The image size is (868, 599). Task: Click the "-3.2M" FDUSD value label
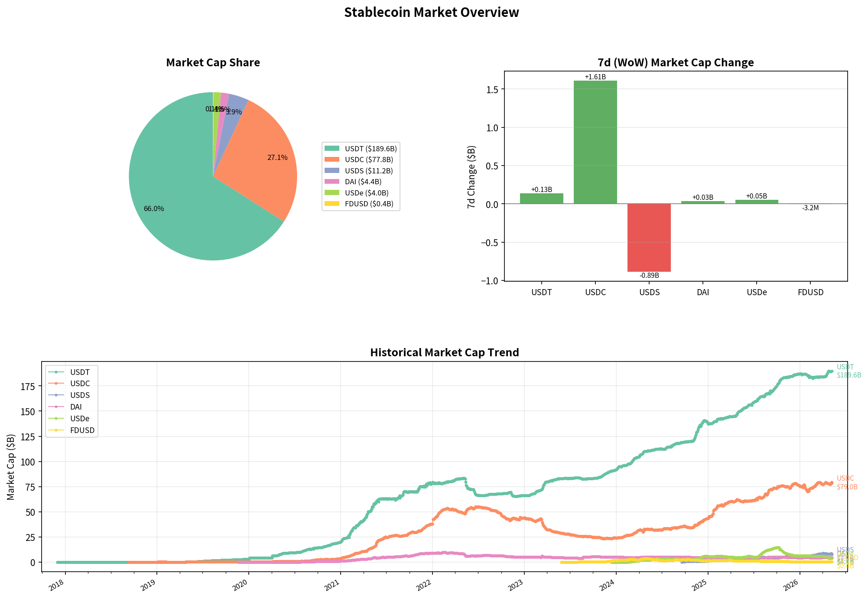[x=810, y=208]
